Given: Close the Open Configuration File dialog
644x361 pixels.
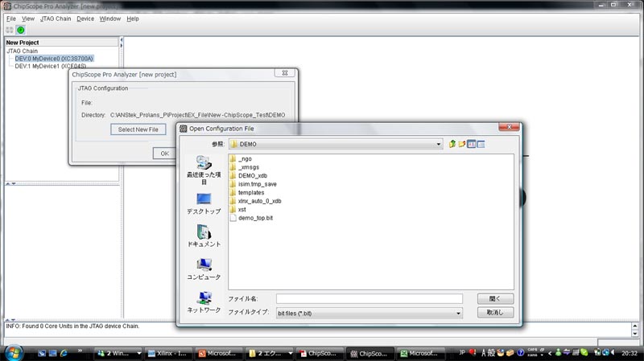Looking at the screenshot, I should (x=509, y=127).
